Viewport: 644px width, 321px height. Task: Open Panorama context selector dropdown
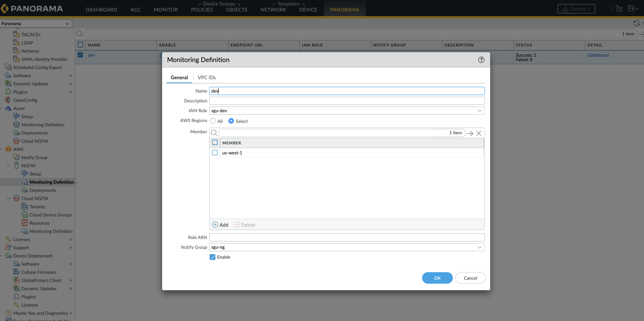tap(36, 23)
